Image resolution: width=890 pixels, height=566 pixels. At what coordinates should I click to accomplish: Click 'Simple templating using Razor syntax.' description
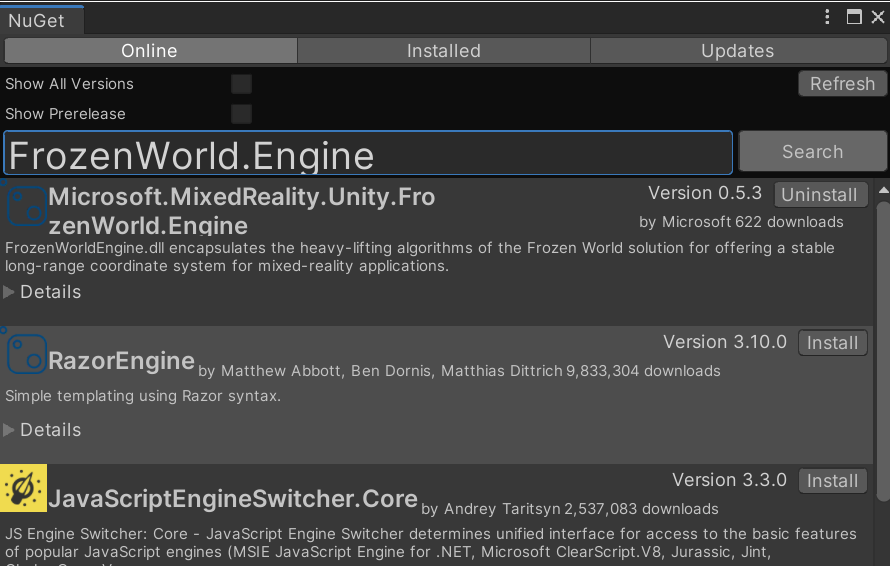[143, 396]
